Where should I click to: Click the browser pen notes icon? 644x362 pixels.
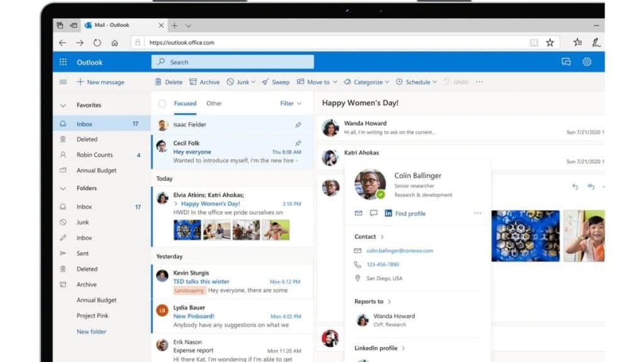[x=596, y=42]
